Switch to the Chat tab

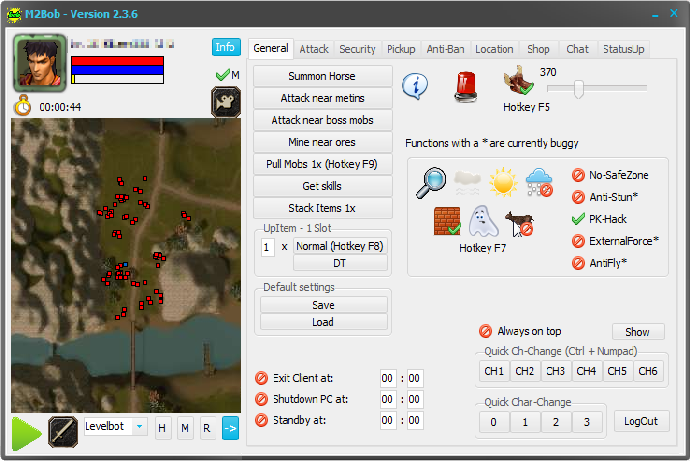[x=577, y=49]
